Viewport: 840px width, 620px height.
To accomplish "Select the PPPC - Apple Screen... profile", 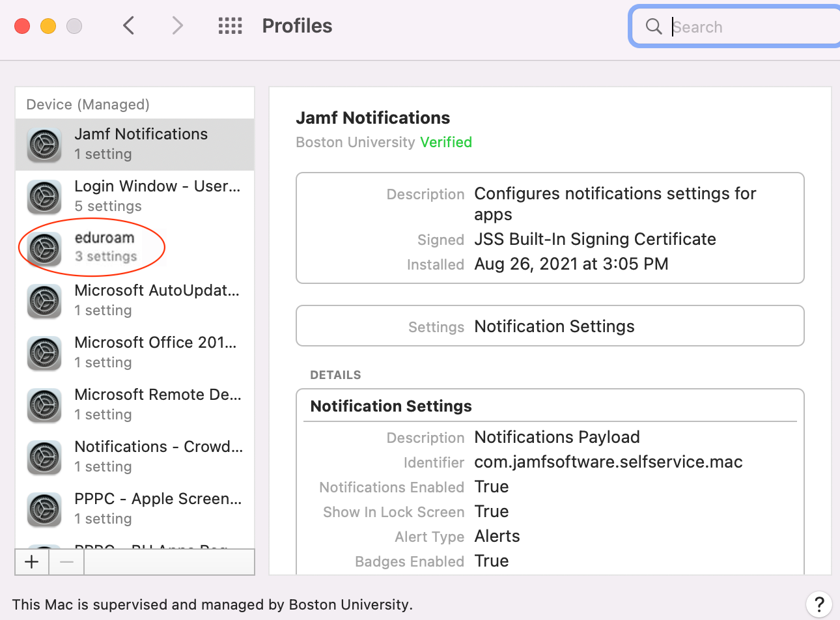I will coord(158,508).
